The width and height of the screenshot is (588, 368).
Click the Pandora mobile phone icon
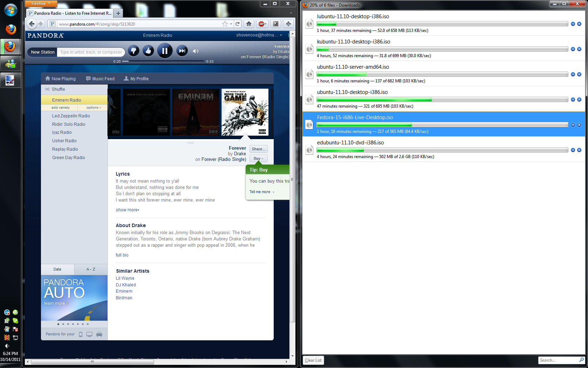(80, 334)
